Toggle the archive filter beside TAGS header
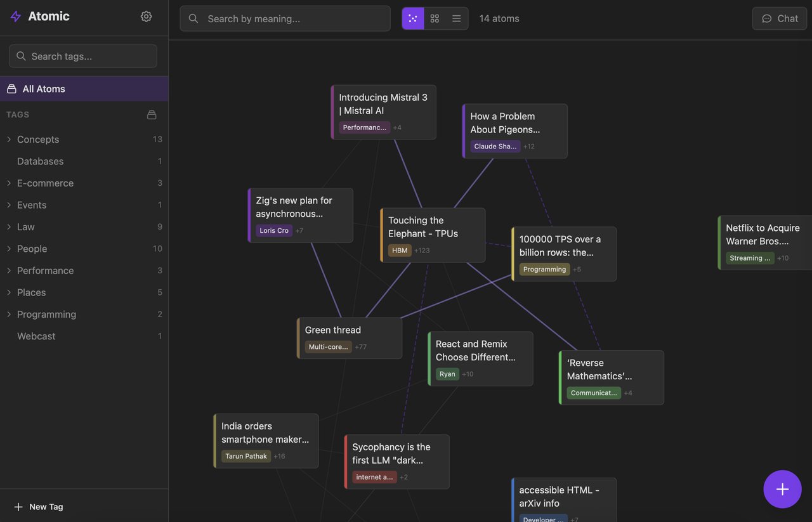This screenshot has height=522, width=812. (x=152, y=115)
